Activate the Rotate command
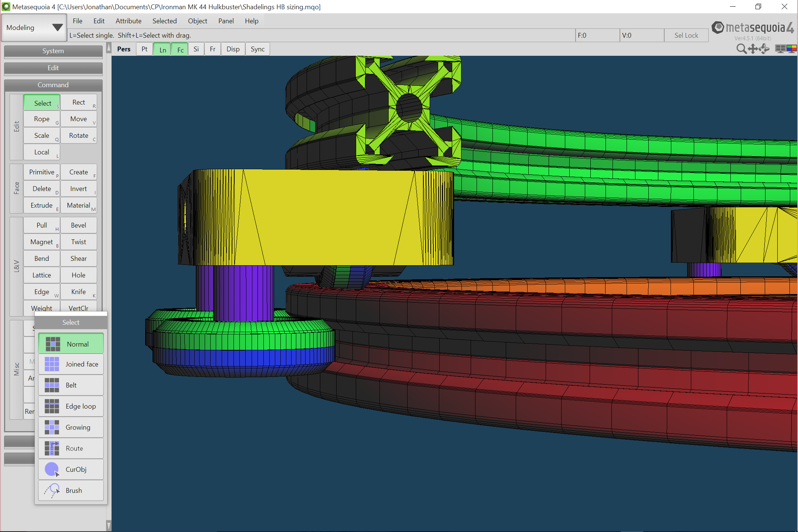The height and width of the screenshot is (532, 798). click(x=79, y=136)
